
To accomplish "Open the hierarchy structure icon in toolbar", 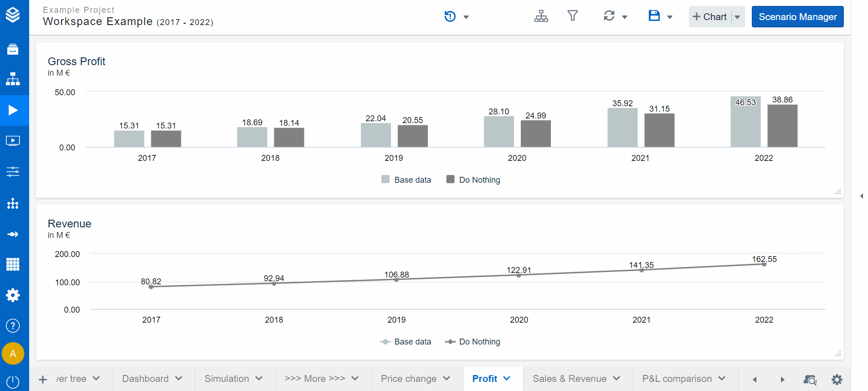I will pos(541,16).
